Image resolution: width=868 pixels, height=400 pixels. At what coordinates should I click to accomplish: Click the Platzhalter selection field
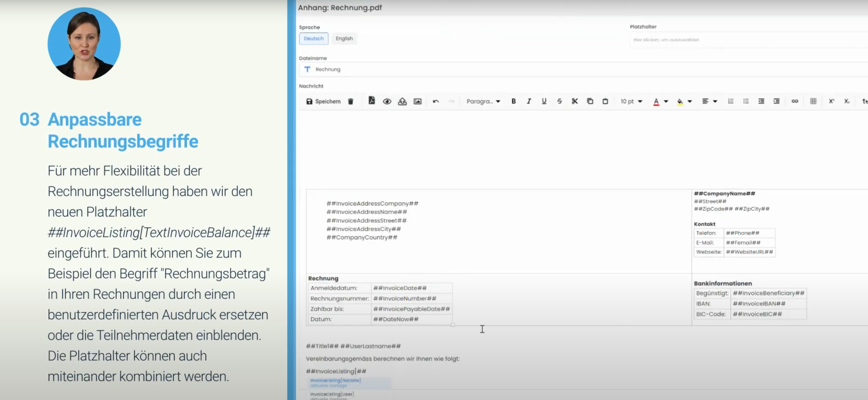749,40
